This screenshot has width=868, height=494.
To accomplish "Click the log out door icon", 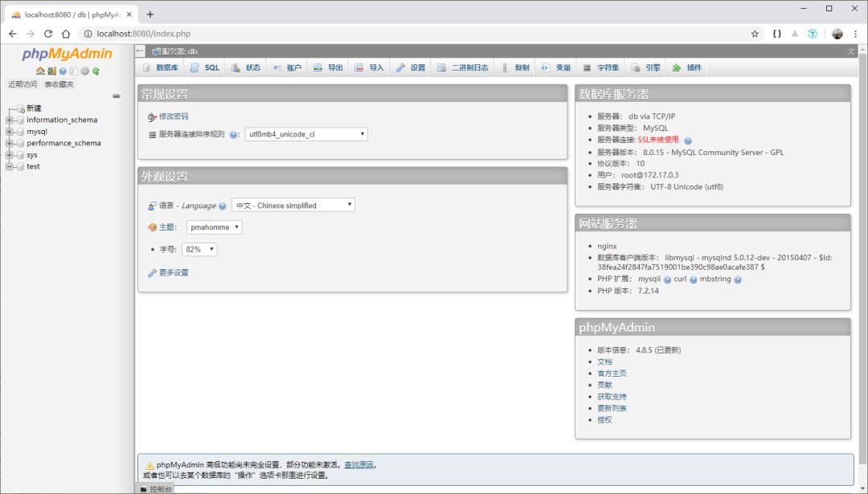I will point(51,71).
